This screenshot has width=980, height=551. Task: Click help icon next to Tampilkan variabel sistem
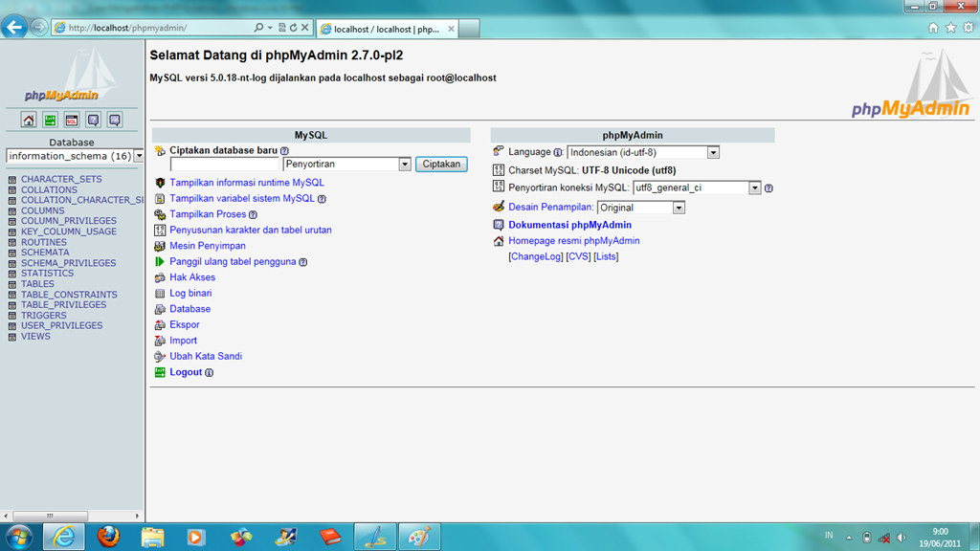click(x=322, y=199)
